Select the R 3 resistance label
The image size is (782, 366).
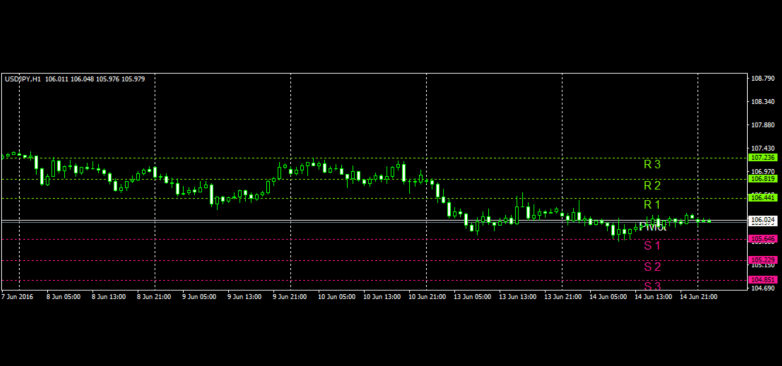coord(652,164)
